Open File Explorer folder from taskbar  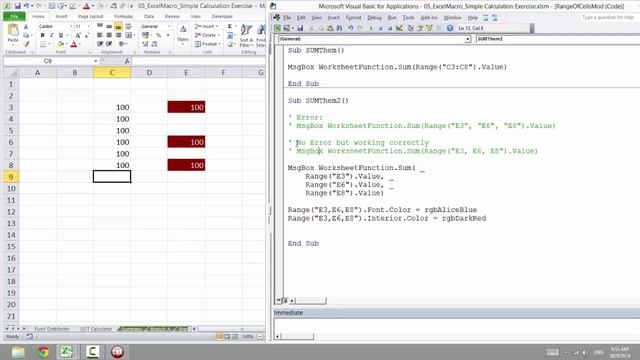click(18, 352)
